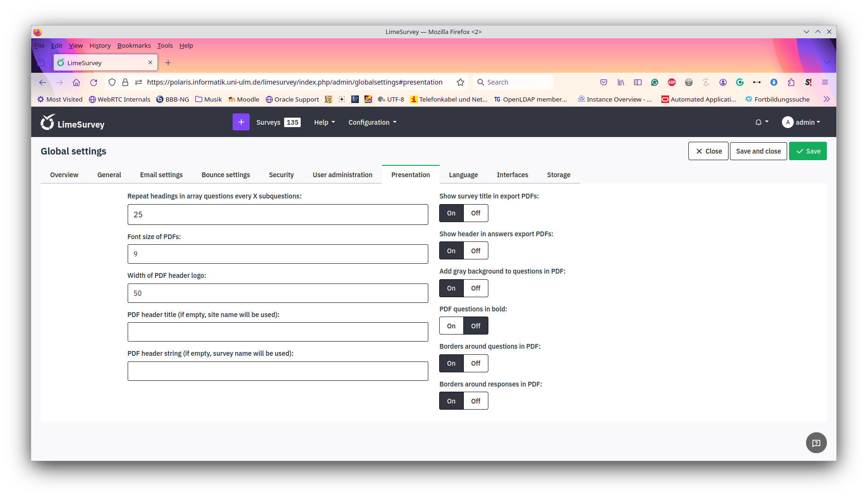Image resolution: width=868 pixels, height=498 pixels.
Task: Open the Firefox History menu
Action: [x=100, y=45]
